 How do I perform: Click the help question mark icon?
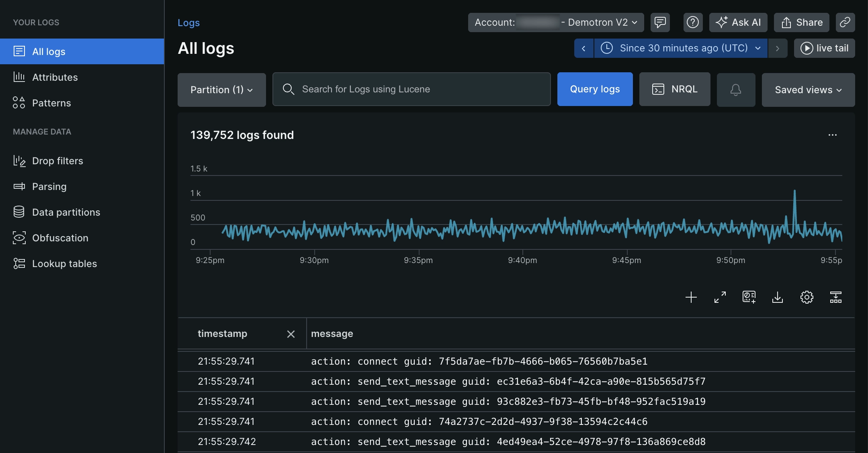tap(693, 22)
